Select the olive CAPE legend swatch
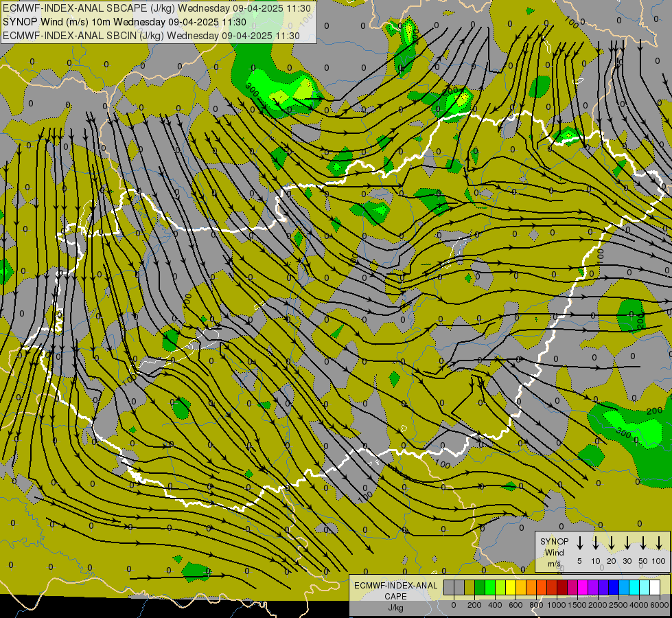Viewport: 672px width, 618px height. point(470,588)
